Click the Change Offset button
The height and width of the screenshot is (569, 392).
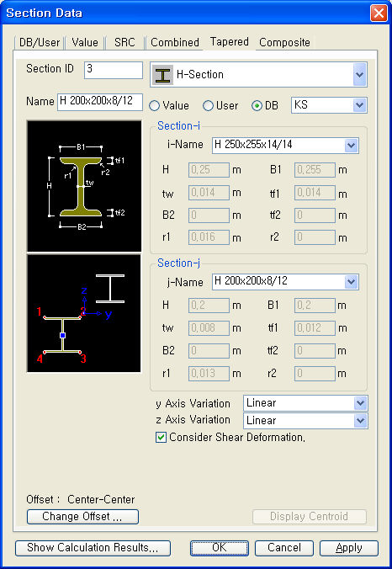coord(82,516)
